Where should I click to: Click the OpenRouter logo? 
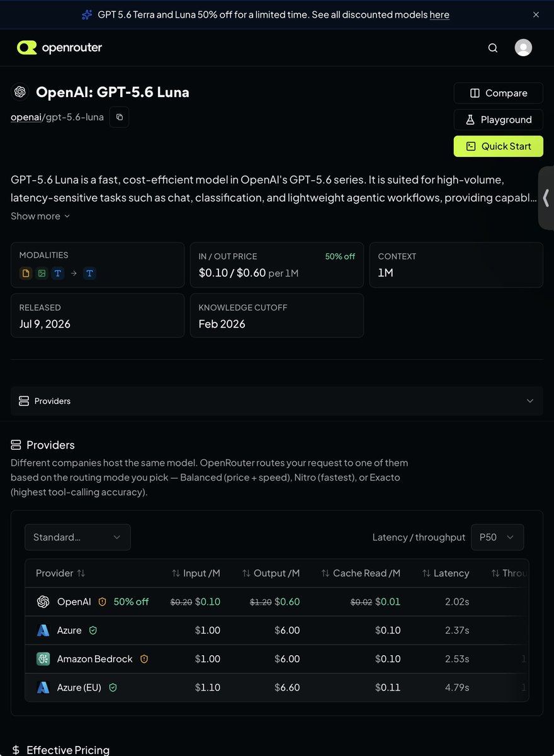click(x=59, y=47)
